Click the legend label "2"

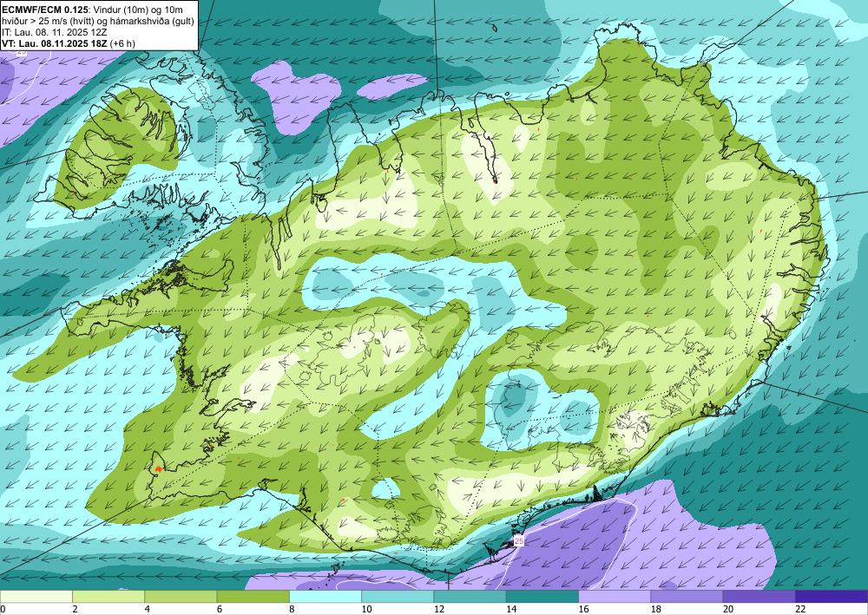75,609
